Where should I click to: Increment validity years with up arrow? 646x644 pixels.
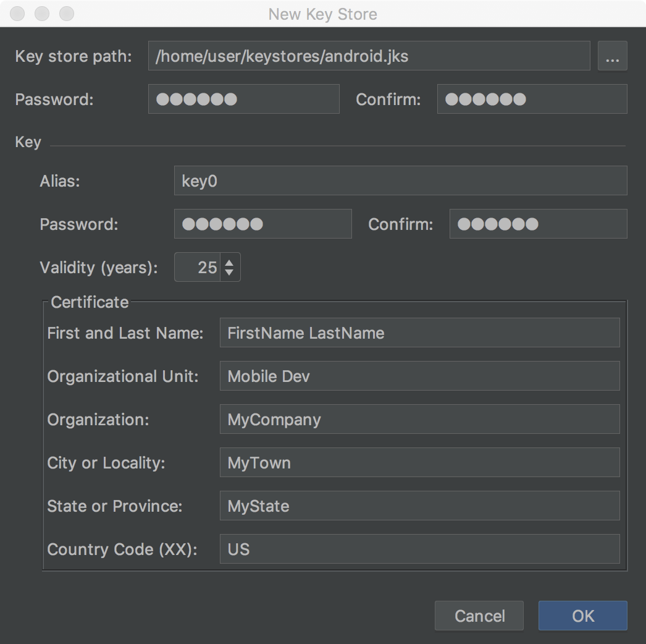pos(229,262)
